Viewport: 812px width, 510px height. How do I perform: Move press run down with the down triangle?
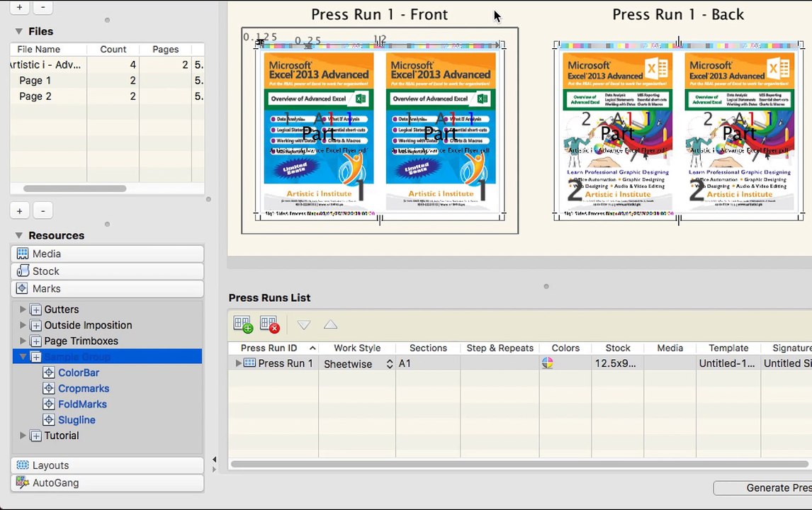[x=304, y=325]
